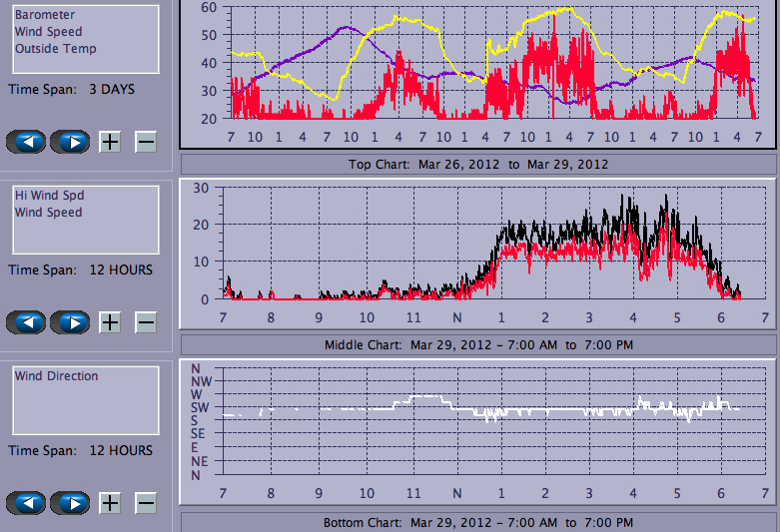Select Wind Speed in the middle sensor list
The width and height of the screenshot is (780, 532).
(x=48, y=213)
